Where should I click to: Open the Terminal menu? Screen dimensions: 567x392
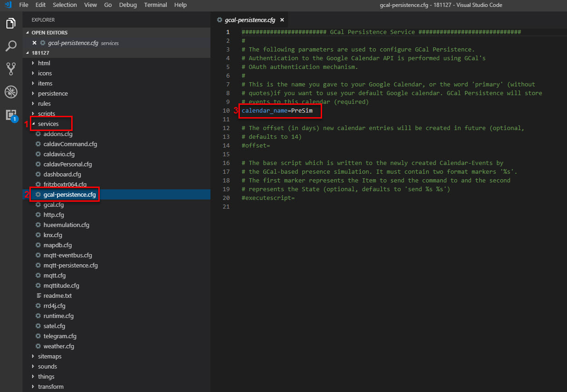[155, 5]
